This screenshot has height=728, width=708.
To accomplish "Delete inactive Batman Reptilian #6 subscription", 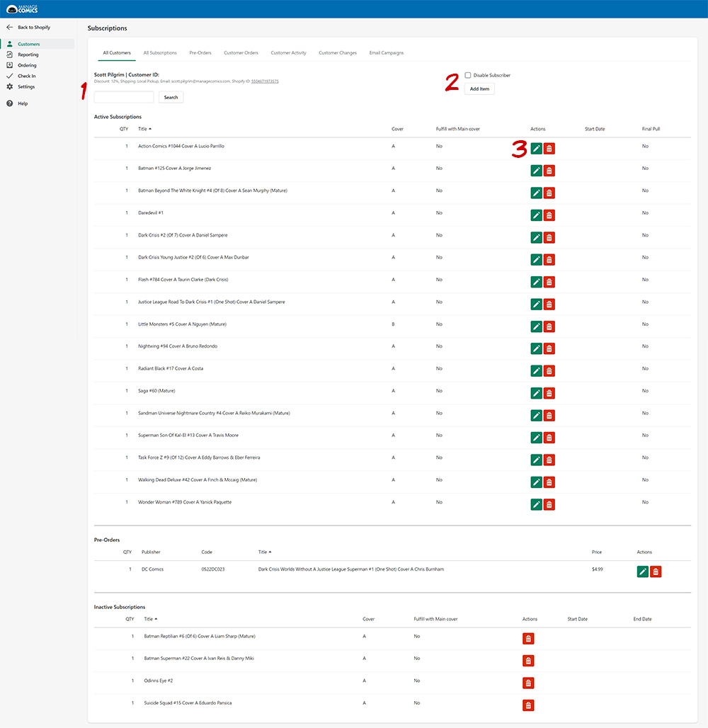I will (x=528, y=639).
